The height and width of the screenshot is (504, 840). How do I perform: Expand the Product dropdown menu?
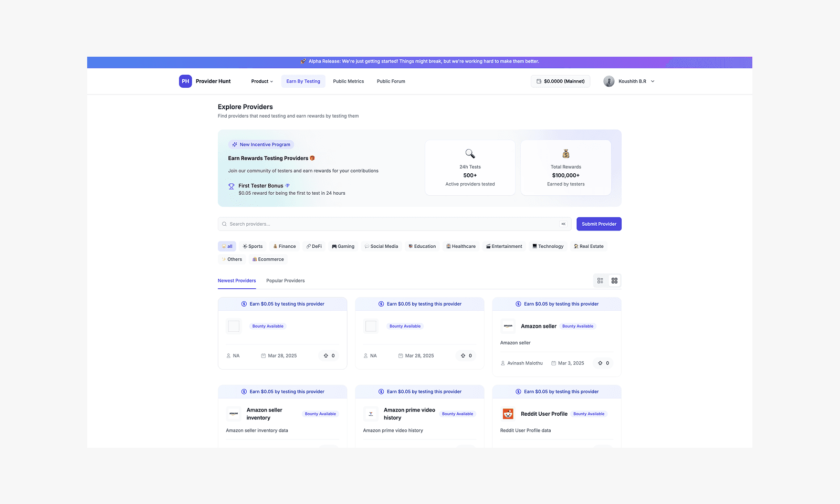click(262, 81)
